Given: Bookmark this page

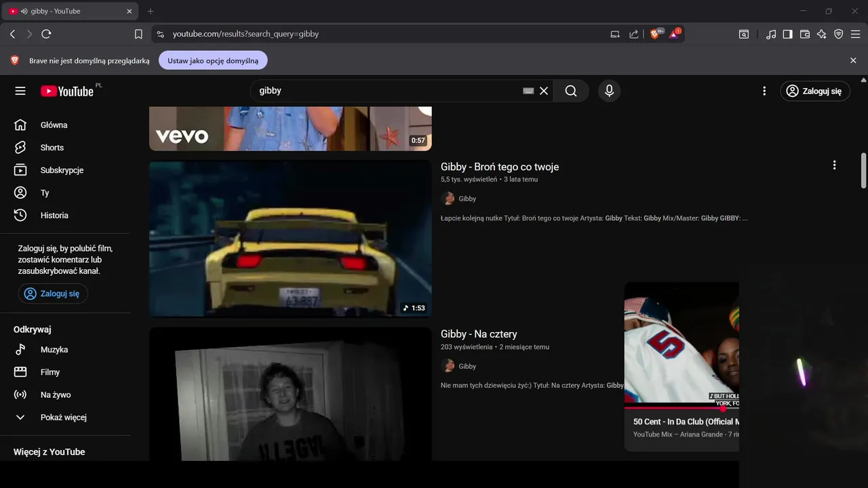Looking at the screenshot, I should click(x=138, y=34).
